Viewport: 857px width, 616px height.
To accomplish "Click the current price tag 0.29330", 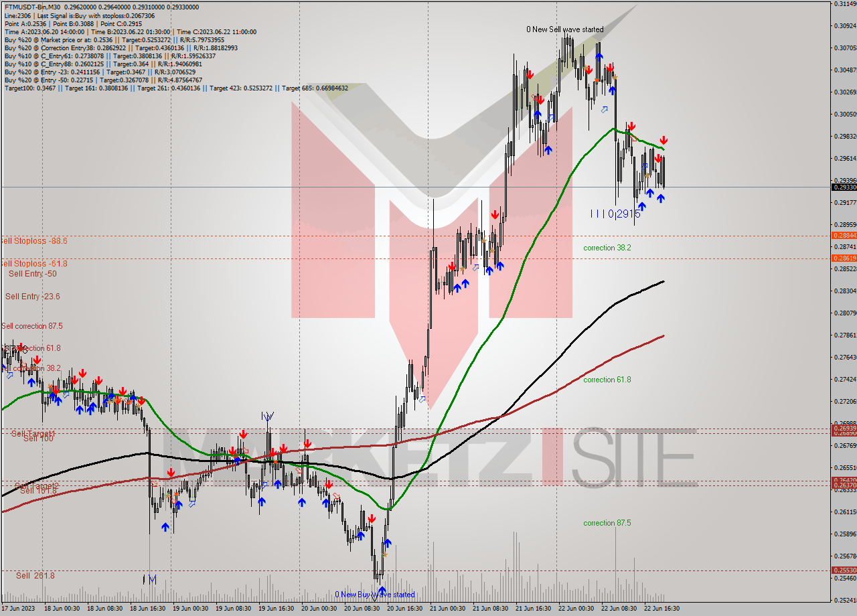I will click(844, 187).
